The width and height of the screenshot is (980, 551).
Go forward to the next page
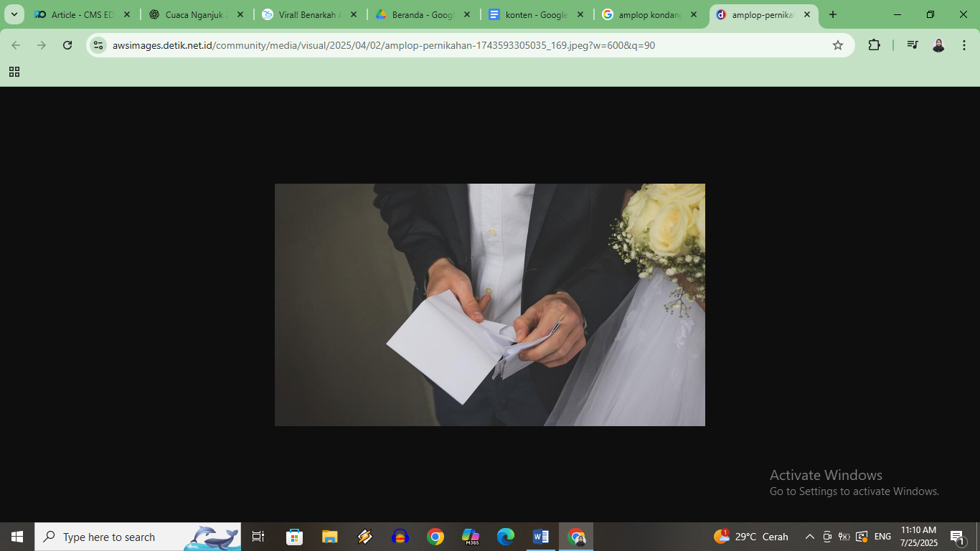(42, 45)
